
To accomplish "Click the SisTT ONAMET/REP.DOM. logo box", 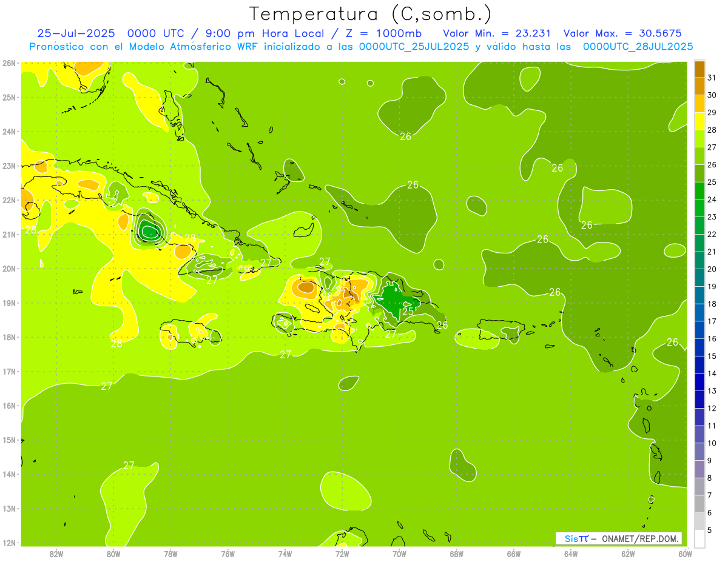I will point(618,538).
